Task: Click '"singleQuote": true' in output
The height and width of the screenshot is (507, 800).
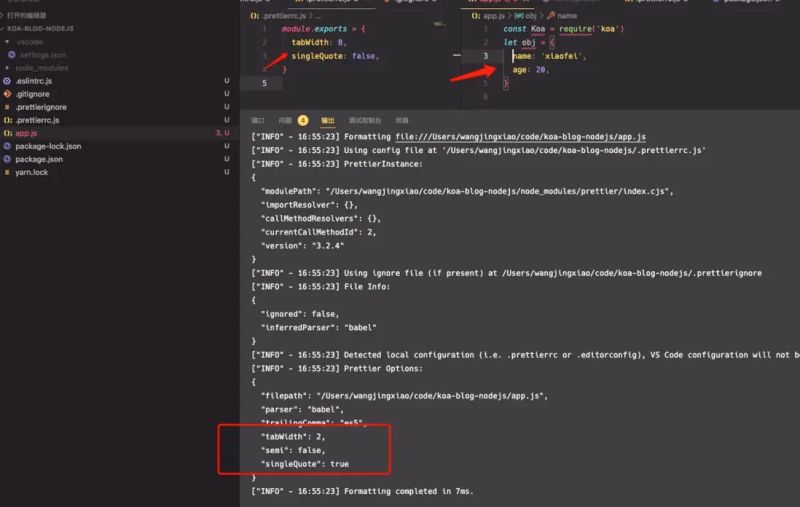Action: pos(305,464)
